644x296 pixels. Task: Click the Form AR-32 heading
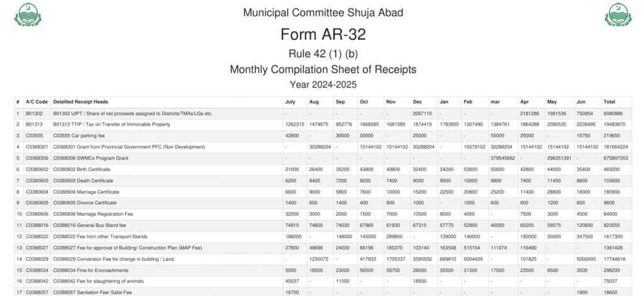pyautogui.click(x=323, y=34)
